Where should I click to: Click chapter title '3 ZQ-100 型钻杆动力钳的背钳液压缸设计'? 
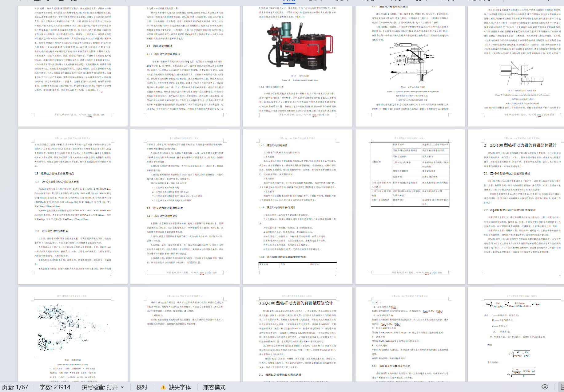tap(296, 303)
